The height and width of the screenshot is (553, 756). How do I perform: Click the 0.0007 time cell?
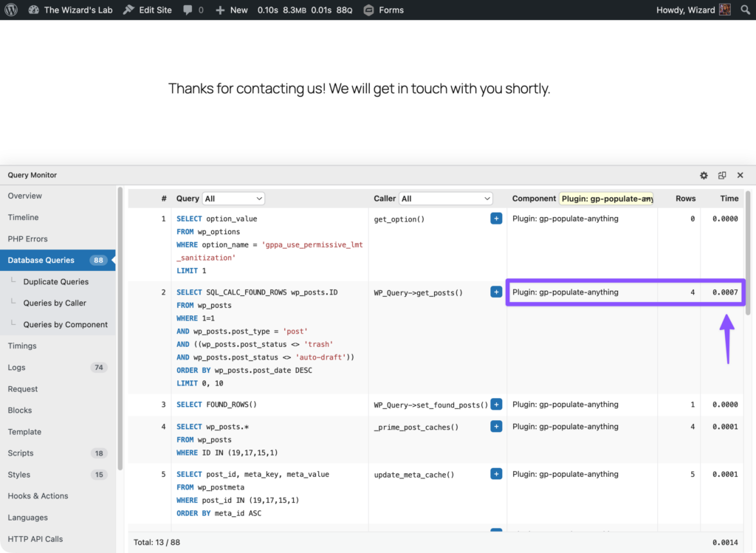tap(725, 292)
